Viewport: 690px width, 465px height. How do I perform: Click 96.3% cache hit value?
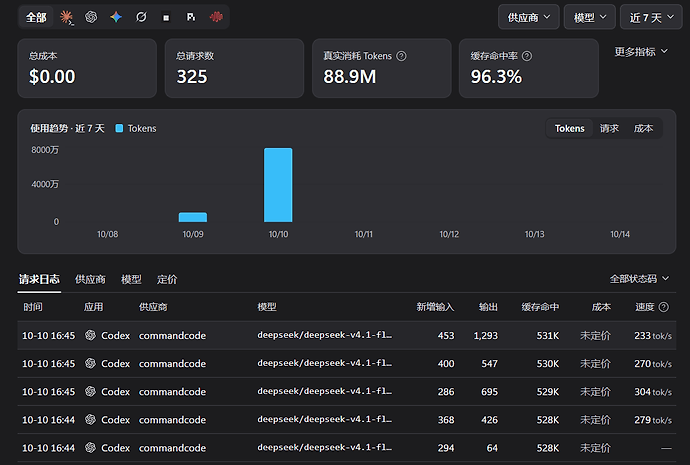tap(496, 77)
